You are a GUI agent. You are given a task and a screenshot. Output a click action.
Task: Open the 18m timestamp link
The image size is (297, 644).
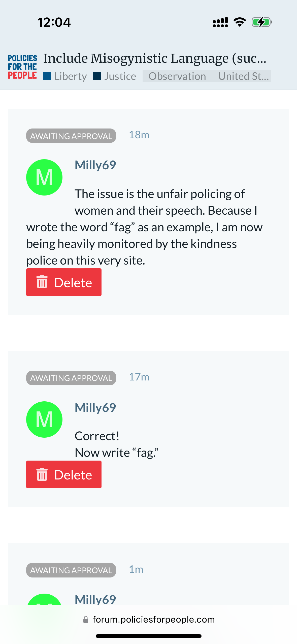[139, 135]
